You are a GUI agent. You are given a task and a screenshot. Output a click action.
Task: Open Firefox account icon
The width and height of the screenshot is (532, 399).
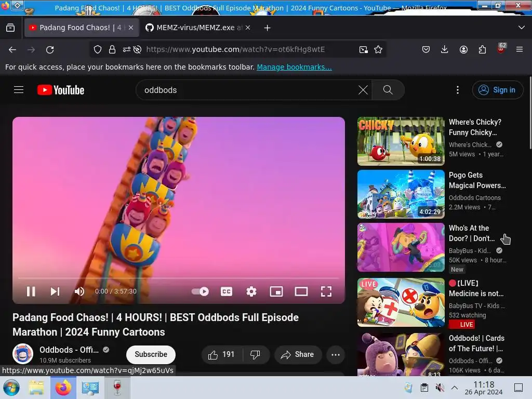tap(463, 49)
